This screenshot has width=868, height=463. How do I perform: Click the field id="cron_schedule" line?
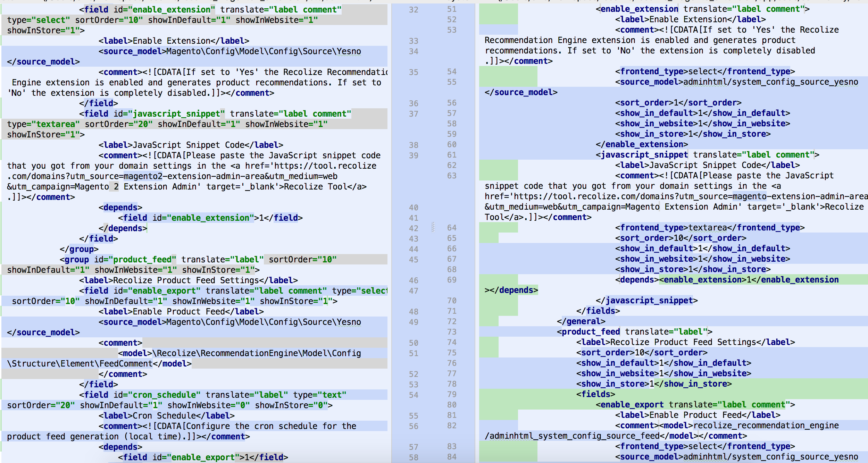(x=212, y=395)
